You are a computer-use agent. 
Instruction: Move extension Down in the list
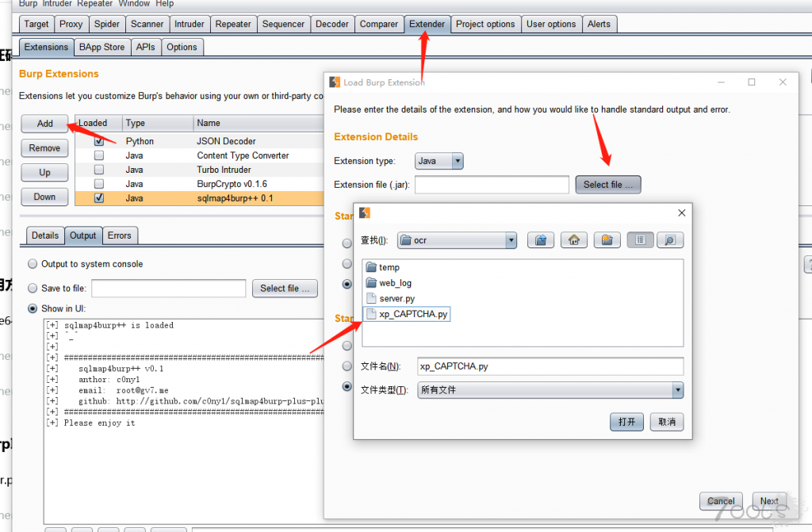pos(44,197)
